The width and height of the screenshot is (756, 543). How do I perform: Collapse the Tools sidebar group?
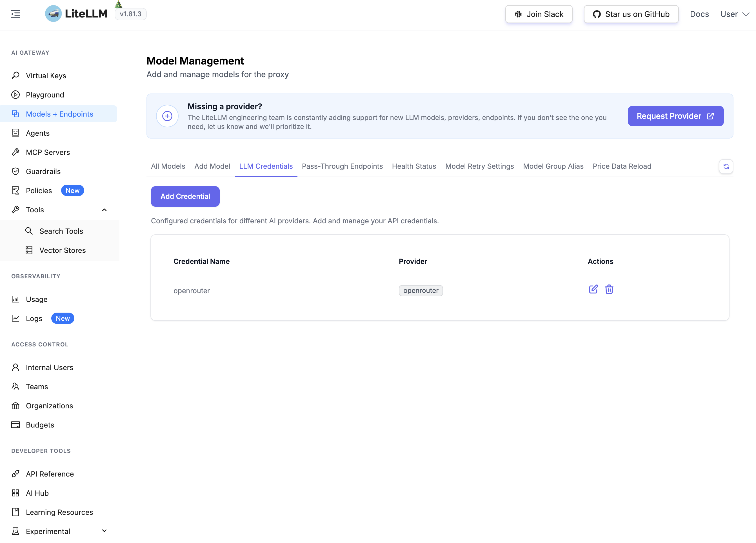(104, 210)
